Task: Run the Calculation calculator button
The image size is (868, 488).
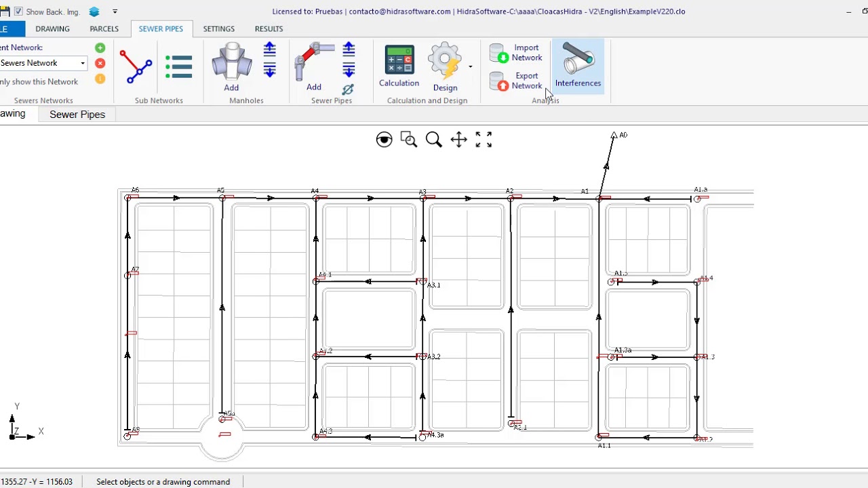Action: pyautogui.click(x=399, y=66)
